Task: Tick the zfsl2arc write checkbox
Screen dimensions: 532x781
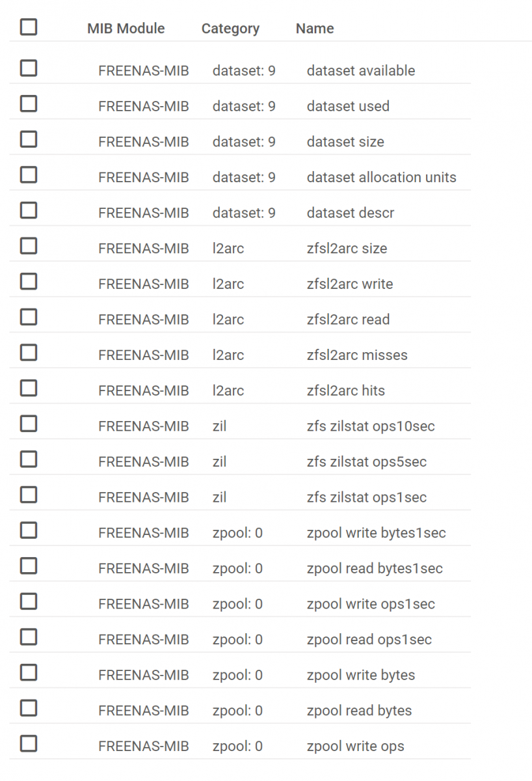Action: pos(29,281)
